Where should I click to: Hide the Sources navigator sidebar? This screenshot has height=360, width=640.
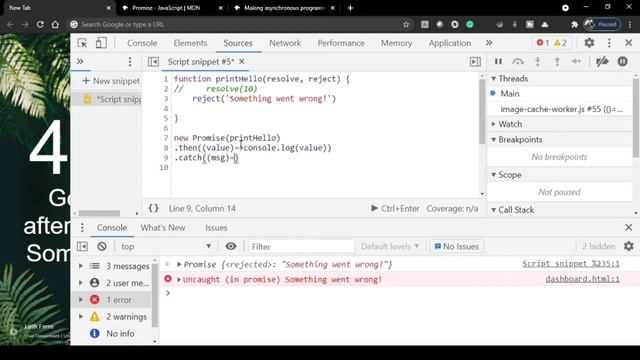[x=153, y=62]
